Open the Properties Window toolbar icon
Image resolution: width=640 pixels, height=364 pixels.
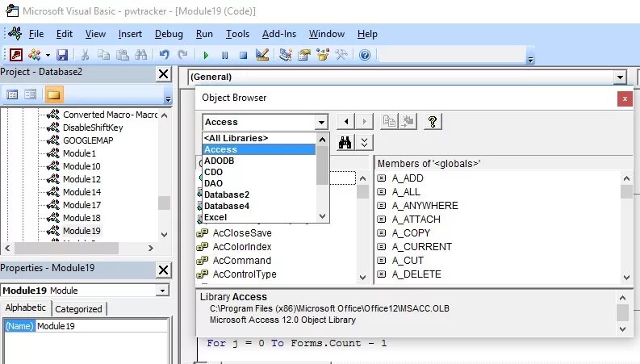[x=304, y=55]
